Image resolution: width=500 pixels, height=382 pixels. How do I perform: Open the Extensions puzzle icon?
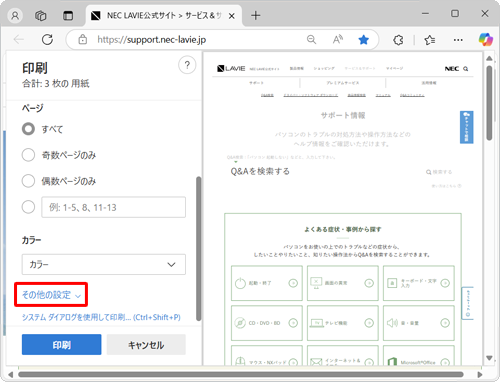click(x=398, y=40)
